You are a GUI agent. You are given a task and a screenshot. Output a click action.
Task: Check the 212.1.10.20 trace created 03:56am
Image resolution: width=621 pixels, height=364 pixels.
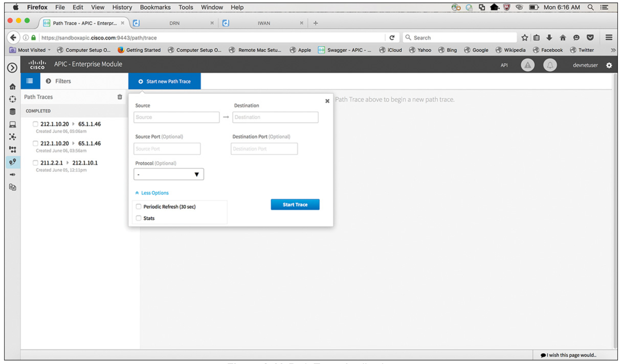(x=35, y=143)
